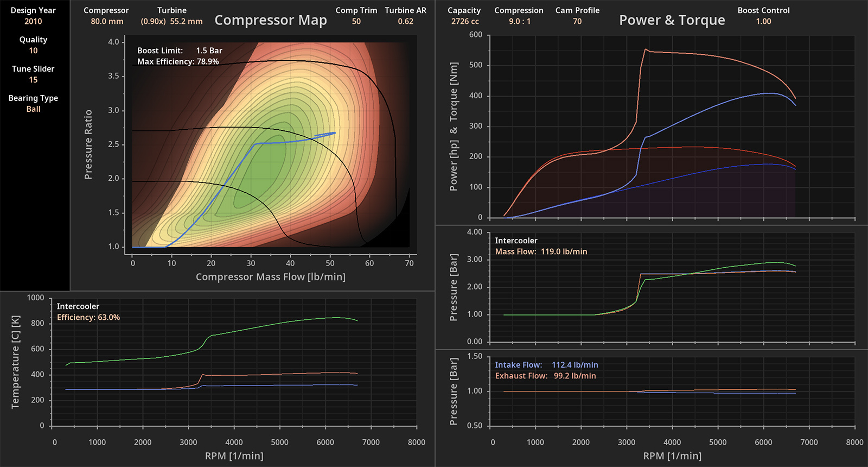Click the Compressor size 80.0 mm
The image size is (868, 467).
pos(107,21)
